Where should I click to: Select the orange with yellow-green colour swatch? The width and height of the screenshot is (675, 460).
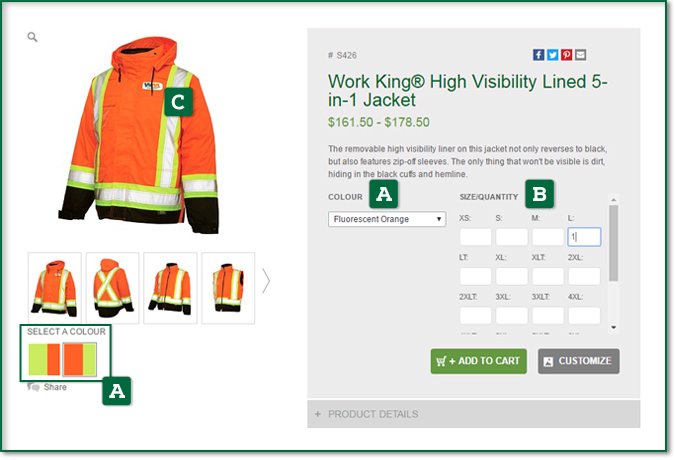click(x=80, y=359)
